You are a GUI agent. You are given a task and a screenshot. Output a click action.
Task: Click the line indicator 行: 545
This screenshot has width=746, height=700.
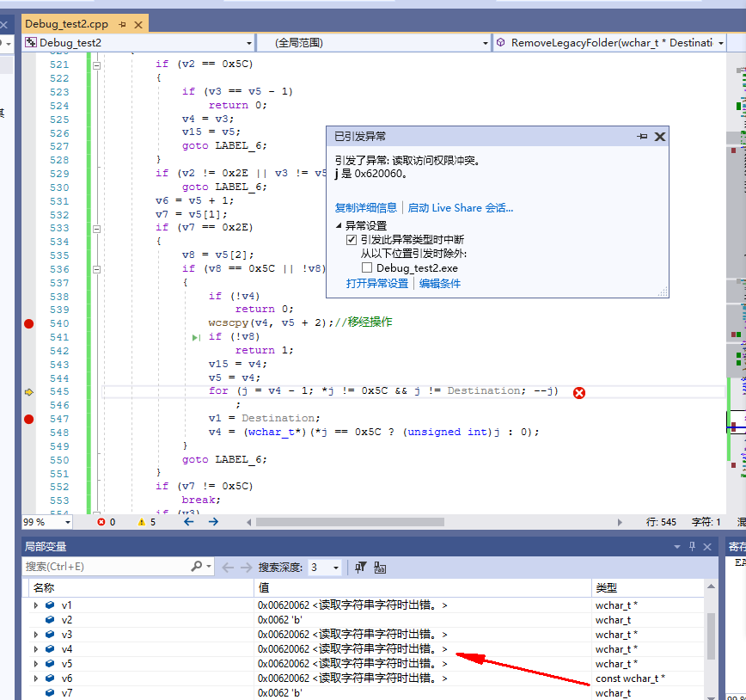[661, 522]
